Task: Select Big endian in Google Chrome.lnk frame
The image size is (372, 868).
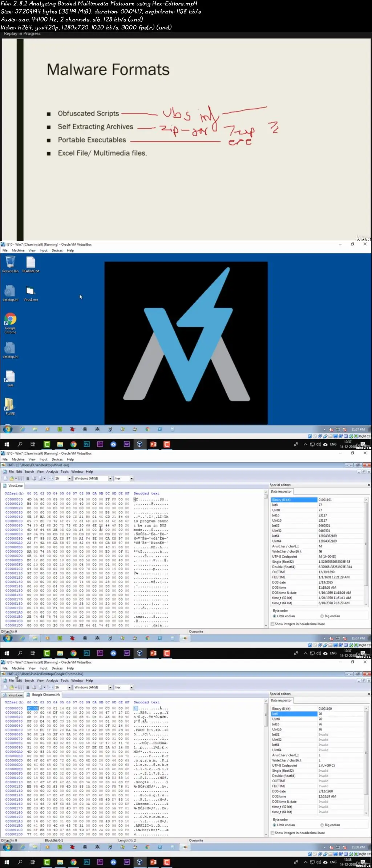Action: click(330, 825)
